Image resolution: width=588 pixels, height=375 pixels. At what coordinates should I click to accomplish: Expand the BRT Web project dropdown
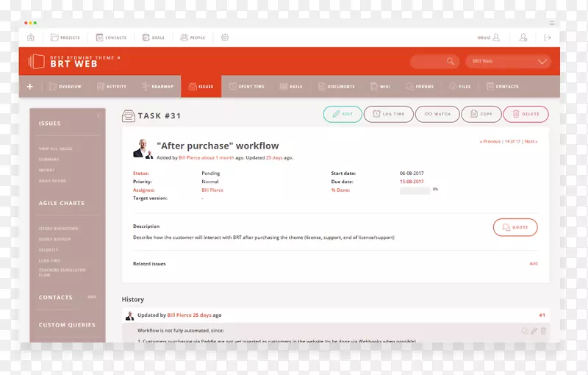542,62
